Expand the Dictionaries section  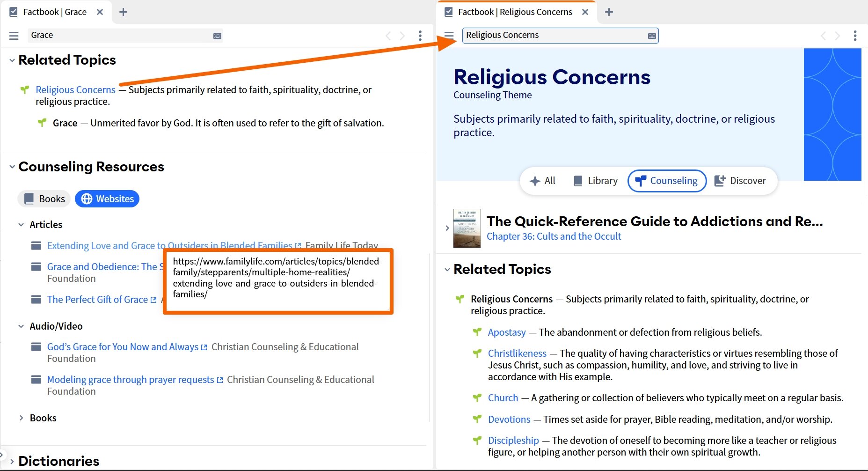click(x=11, y=461)
